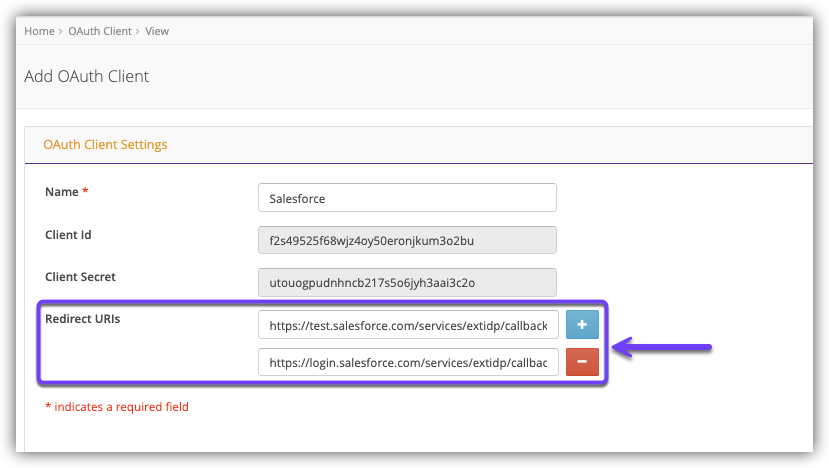Click the Client Secret label

[x=81, y=276]
